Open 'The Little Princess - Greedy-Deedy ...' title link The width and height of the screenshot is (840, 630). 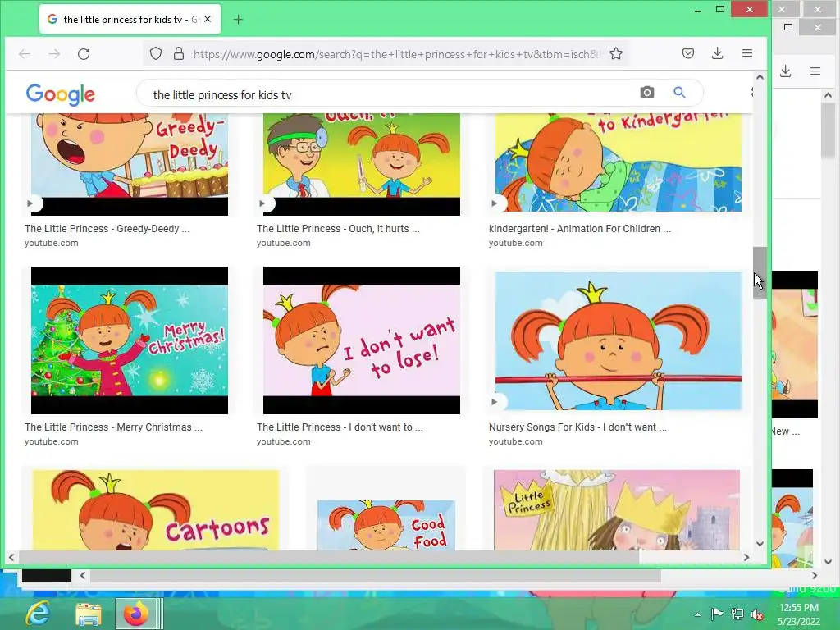[107, 229]
